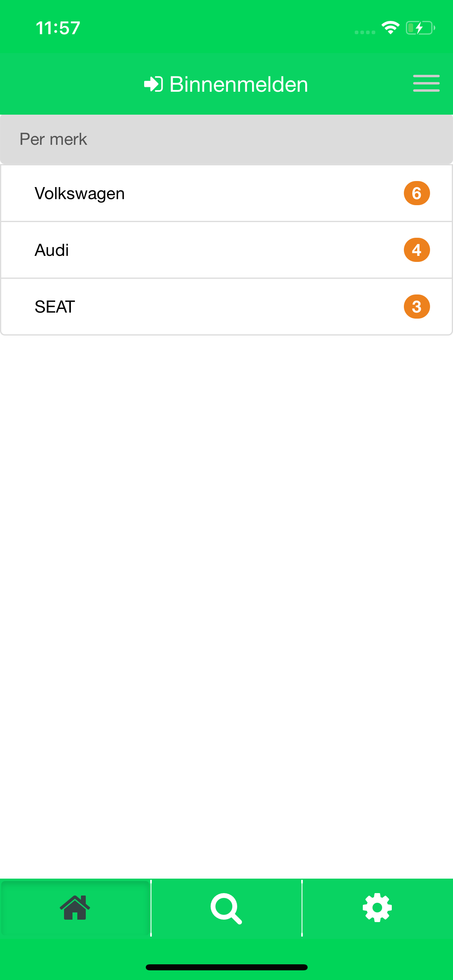Tap the home icon in bottom bar
Image resolution: width=453 pixels, height=980 pixels.
[75, 908]
